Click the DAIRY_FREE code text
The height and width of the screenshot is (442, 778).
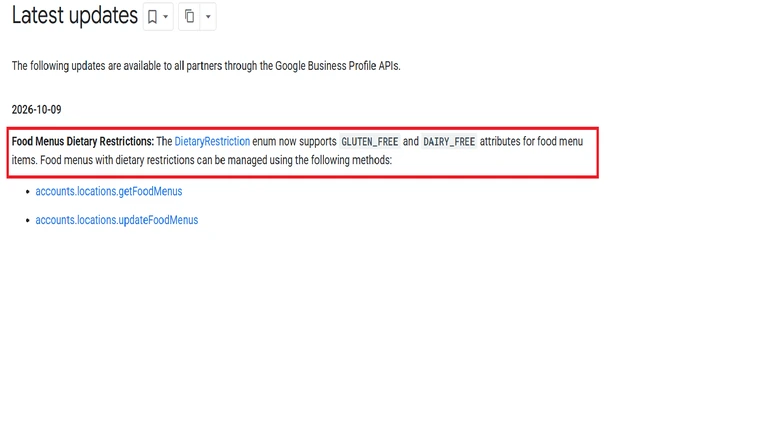(x=449, y=142)
